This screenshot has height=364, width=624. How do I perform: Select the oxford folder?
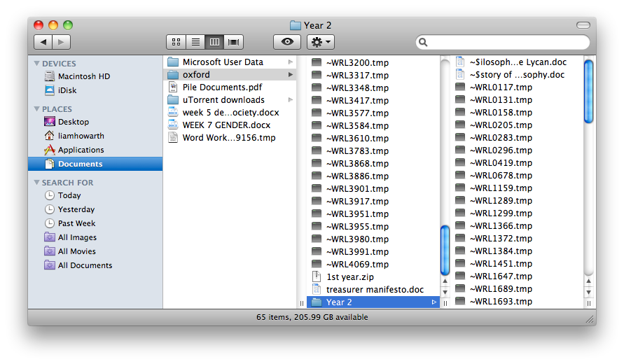tap(230, 75)
